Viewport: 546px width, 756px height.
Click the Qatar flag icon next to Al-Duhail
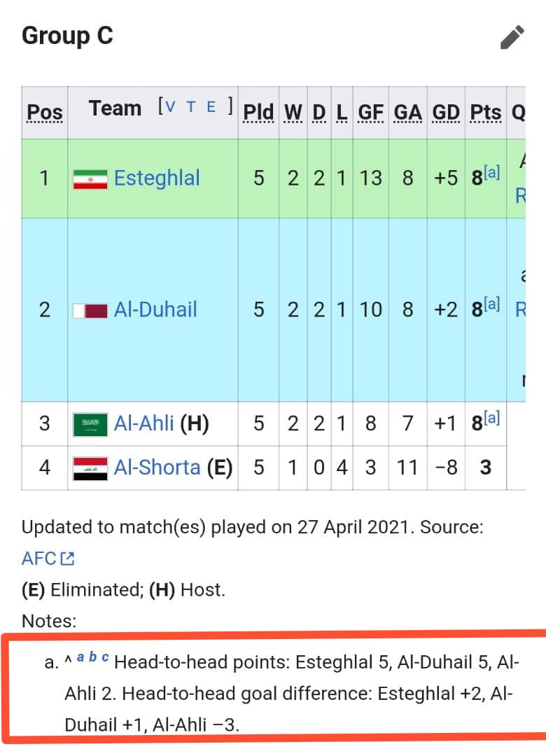pyautogui.click(x=90, y=311)
